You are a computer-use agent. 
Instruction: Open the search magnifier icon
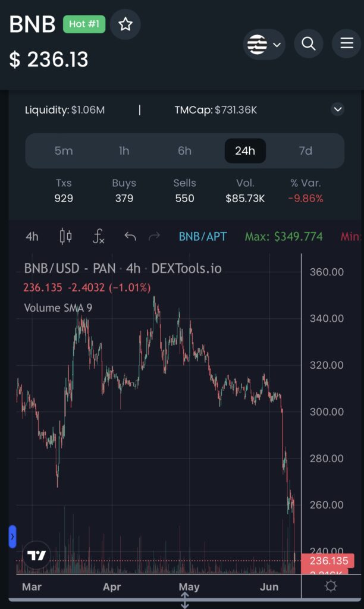tap(308, 43)
